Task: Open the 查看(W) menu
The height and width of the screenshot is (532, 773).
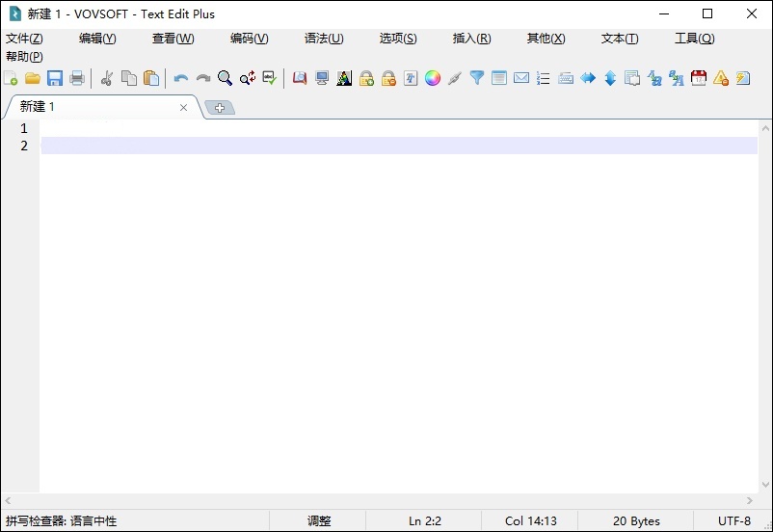Action: click(173, 39)
